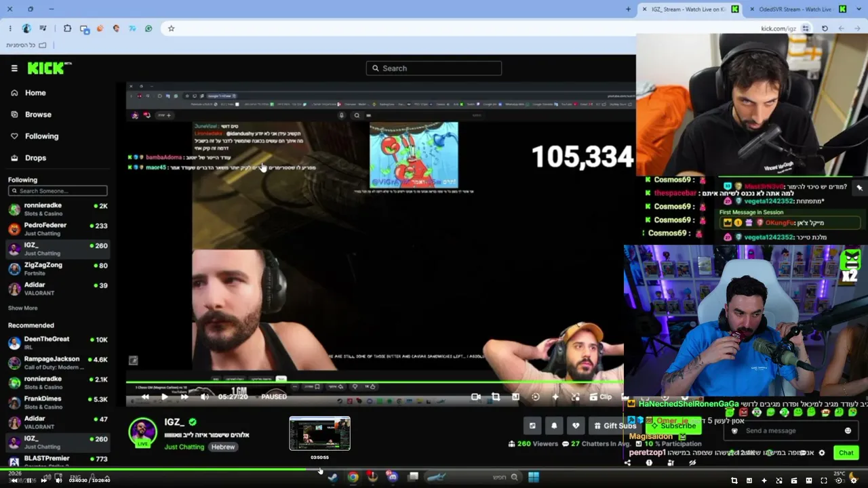Click the Search Someone field in Following
Image resolution: width=868 pixels, height=488 pixels.
58,191
